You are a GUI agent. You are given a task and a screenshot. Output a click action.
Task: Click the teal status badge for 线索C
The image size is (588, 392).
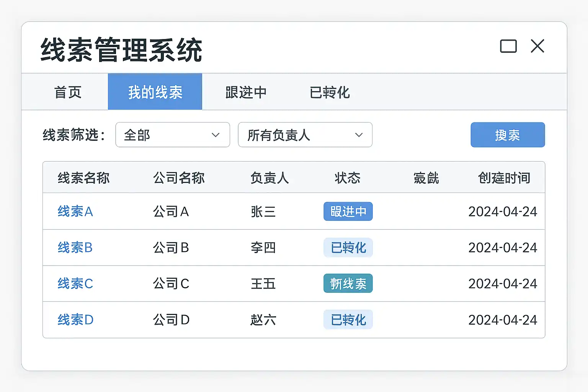pos(348,284)
